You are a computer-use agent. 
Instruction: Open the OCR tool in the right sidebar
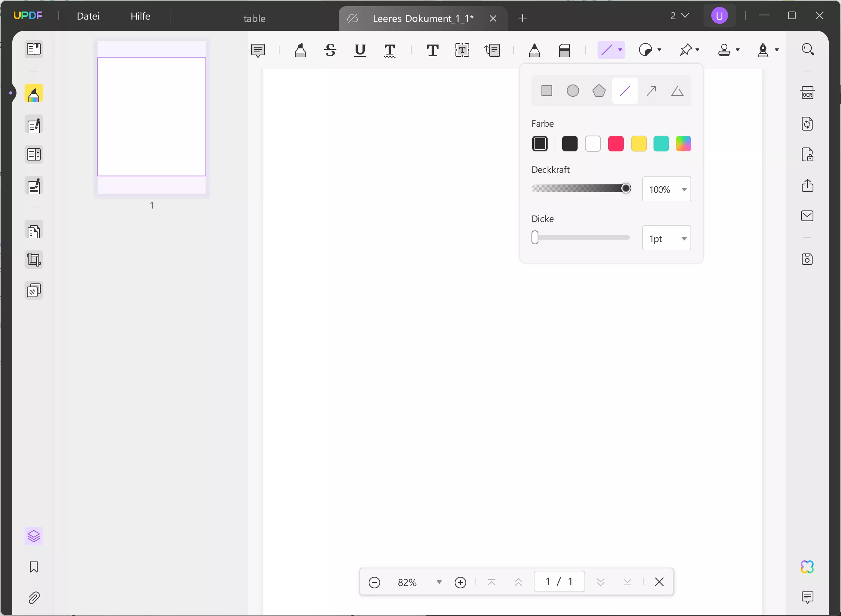(807, 93)
